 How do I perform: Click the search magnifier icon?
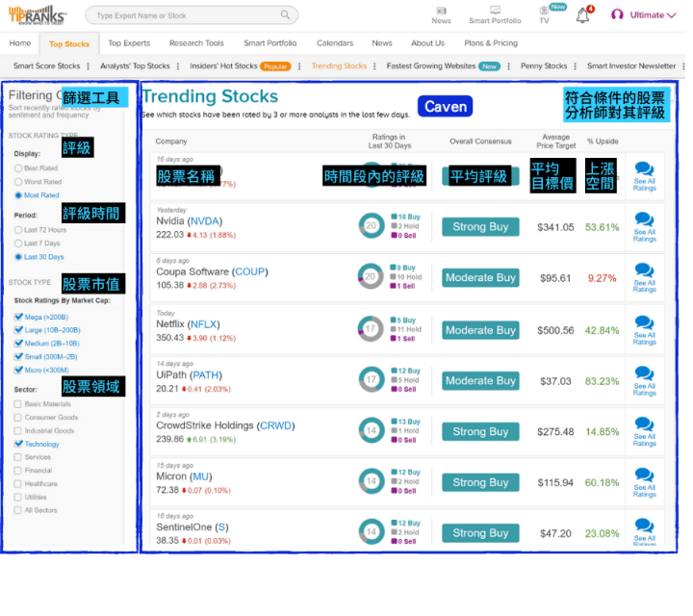click(285, 15)
